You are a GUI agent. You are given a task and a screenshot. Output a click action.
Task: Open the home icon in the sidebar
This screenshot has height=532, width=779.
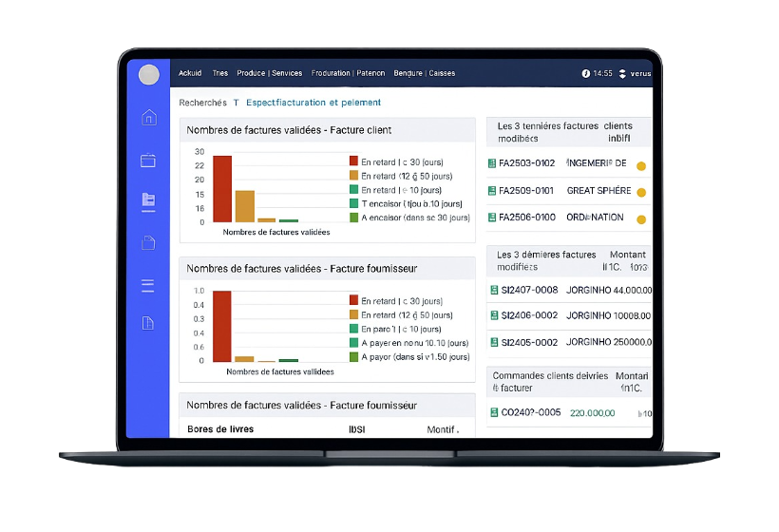[x=148, y=118]
